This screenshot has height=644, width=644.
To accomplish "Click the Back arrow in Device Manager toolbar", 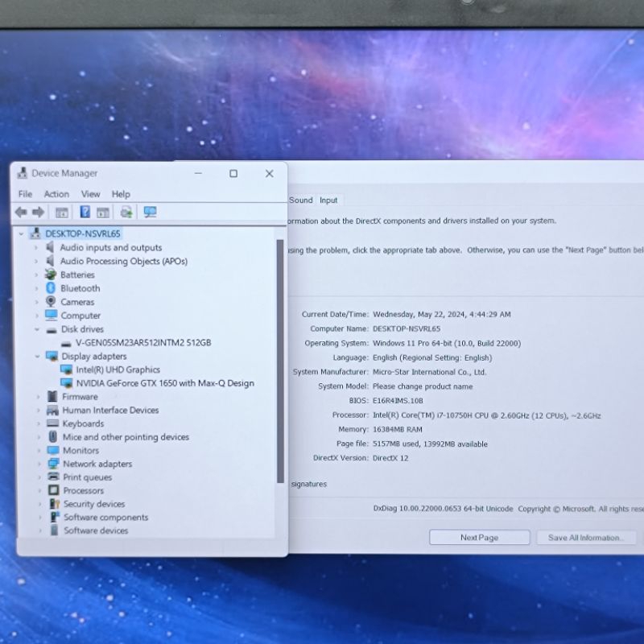I will (21, 213).
